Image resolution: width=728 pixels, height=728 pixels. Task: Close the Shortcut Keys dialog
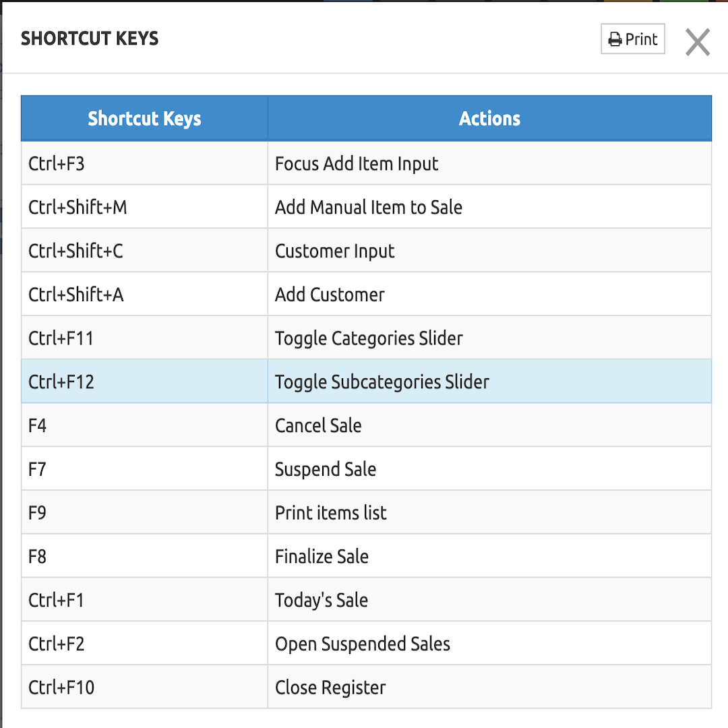[698, 42]
